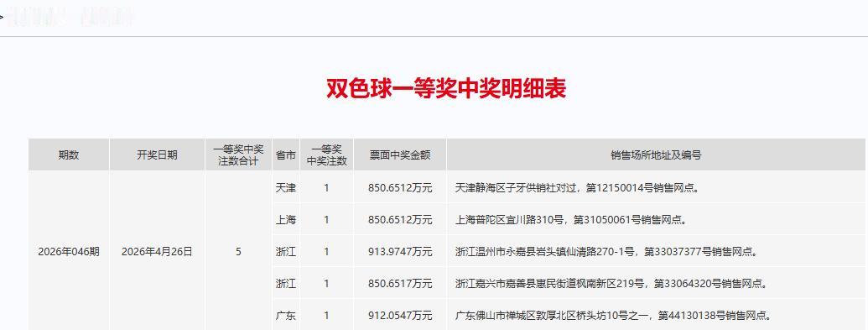
Task: Click 浙江 in the 嘉兴 row
Action: pos(286,284)
